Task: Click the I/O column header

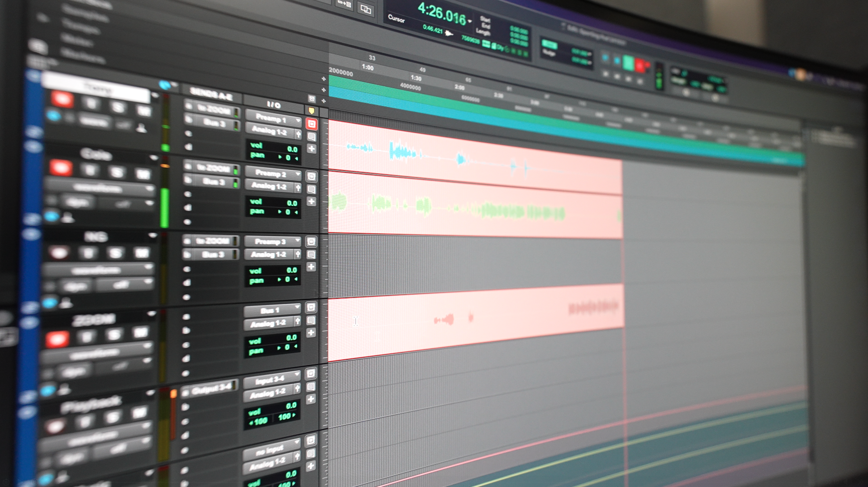Action: click(274, 105)
